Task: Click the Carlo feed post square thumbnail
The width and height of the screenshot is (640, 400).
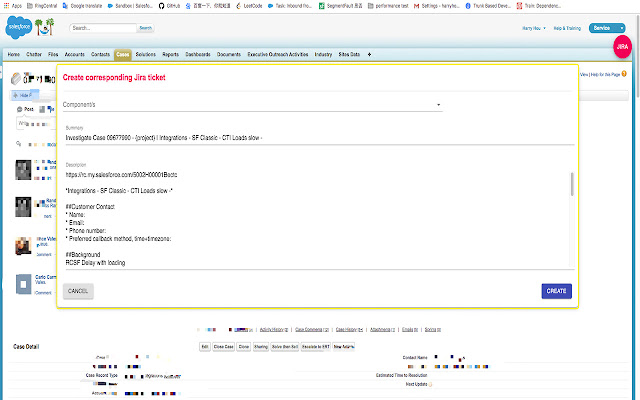Action: pyautogui.click(x=23, y=284)
